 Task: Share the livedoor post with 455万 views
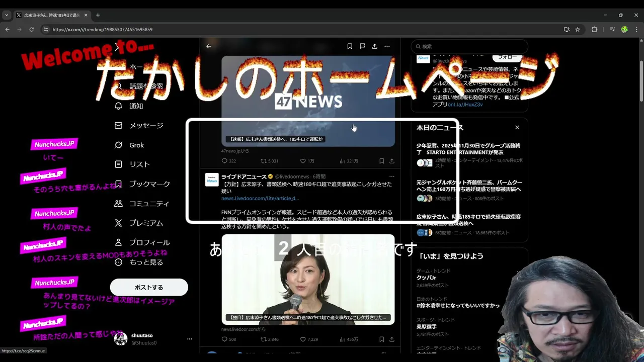(x=392, y=339)
